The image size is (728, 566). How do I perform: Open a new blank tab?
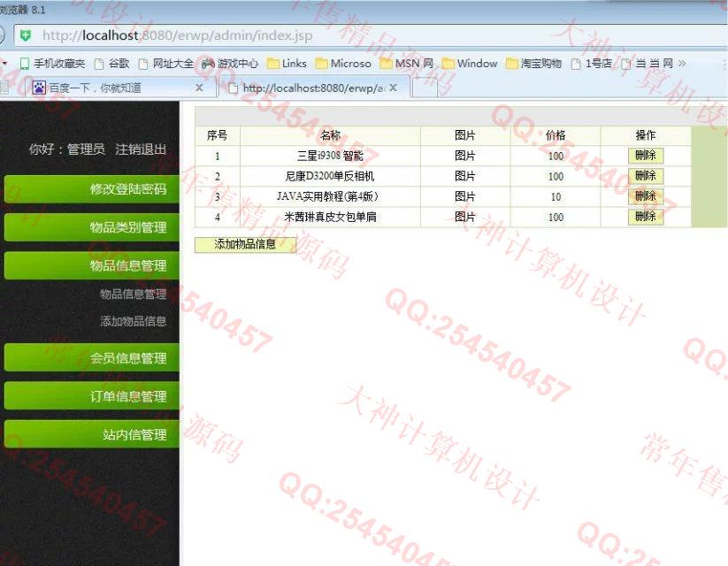[x=425, y=88]
